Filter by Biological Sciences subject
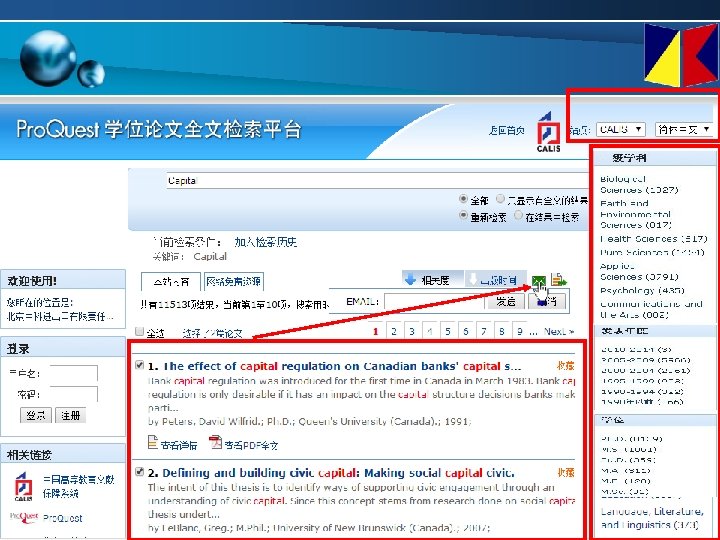Screen dimensions: 720x540 639,184
